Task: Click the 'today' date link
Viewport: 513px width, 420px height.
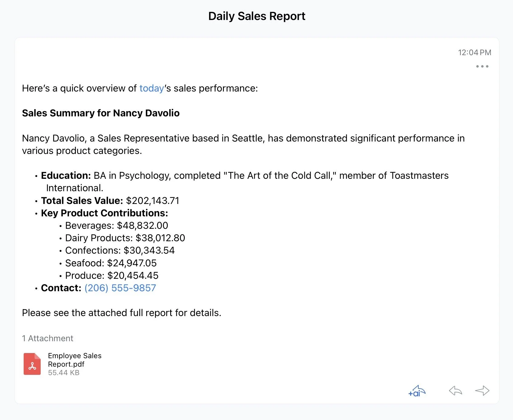Action: (x=152, y=88)
